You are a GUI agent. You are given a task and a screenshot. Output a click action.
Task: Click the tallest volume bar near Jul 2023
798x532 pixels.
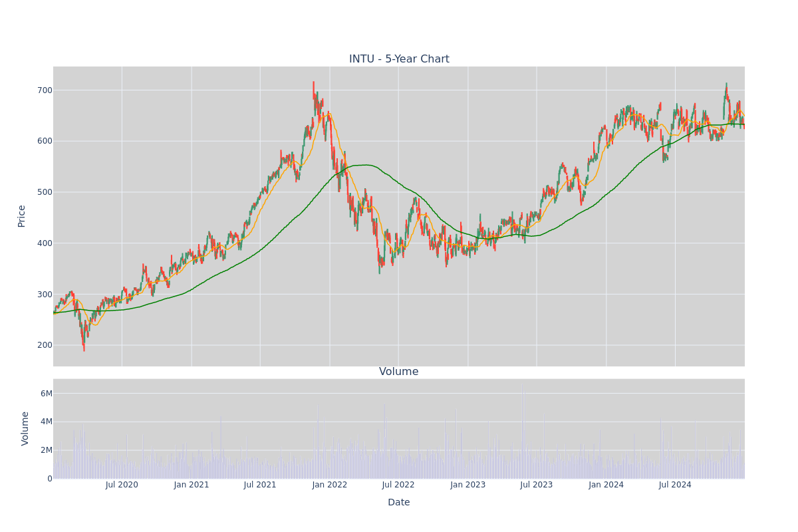coord(523,431)
